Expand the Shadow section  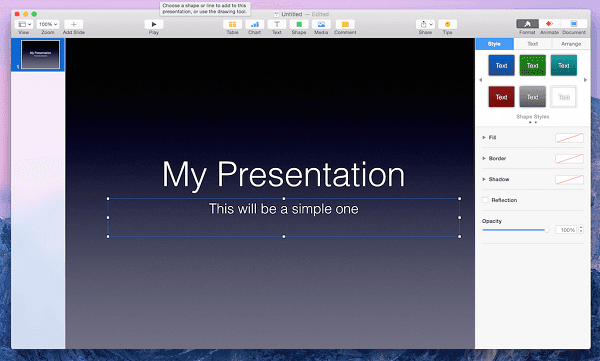click(x=484, y=179)
